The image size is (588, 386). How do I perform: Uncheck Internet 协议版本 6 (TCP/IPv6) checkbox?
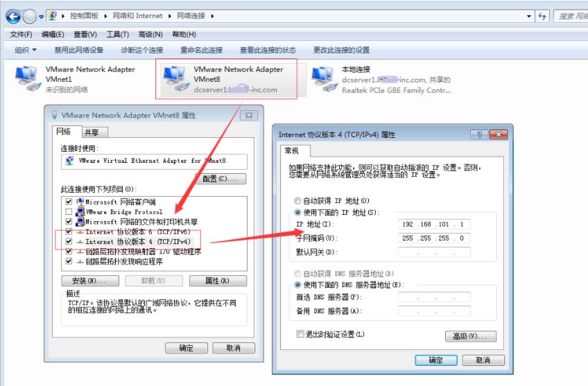[69, 231]
